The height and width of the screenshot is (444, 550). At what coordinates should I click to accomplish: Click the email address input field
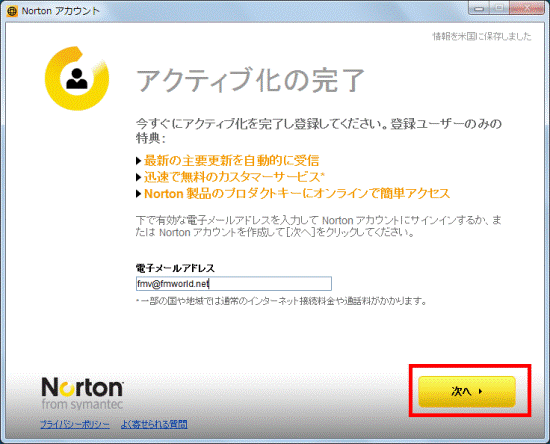(234, 283)
